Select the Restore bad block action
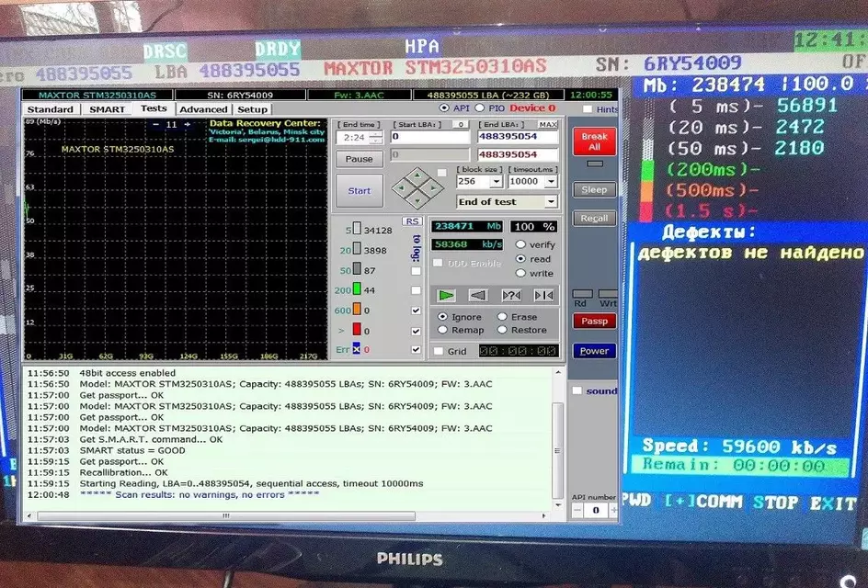This screenshot has height=588, width=868. [x=502, y=330]
